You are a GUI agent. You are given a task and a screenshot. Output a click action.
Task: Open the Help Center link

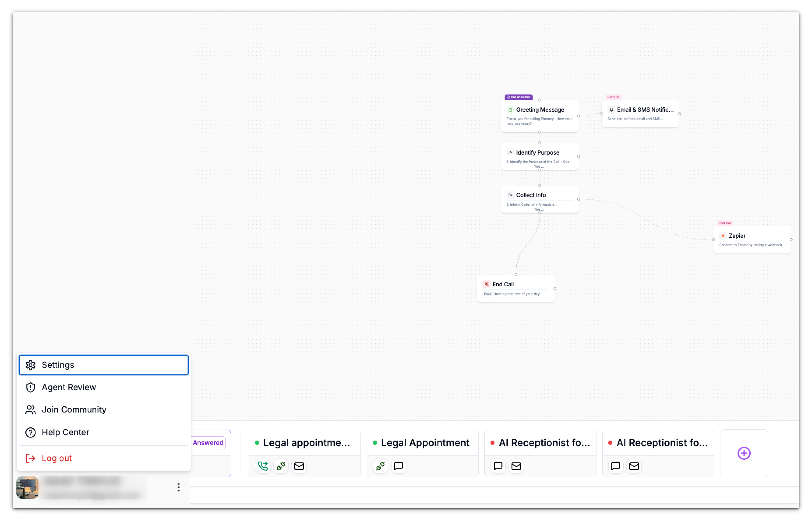[65, 432]
